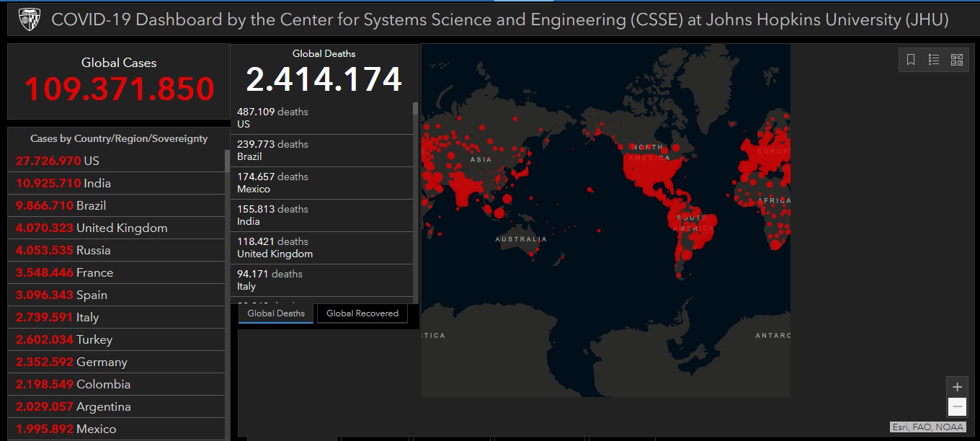980x441 pixels.
Task: Zoom out of the map with minus
Action: pos(957,407)
